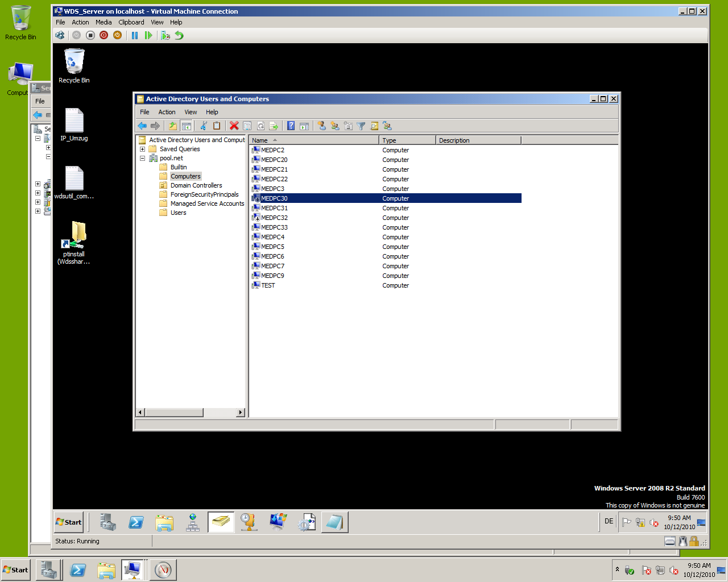Click the red Shut Down button in VM toolbar
This screenshot has height=582, width=728.
pos(104,35)
